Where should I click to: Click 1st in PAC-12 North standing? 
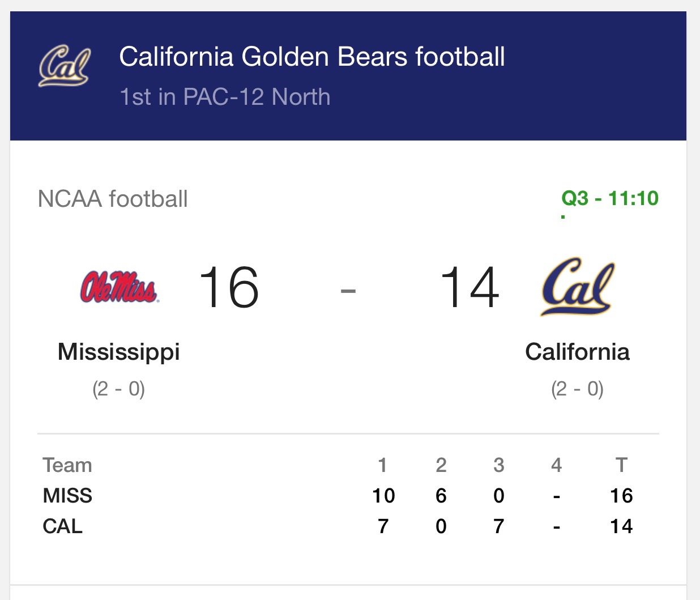pos(224,97)
